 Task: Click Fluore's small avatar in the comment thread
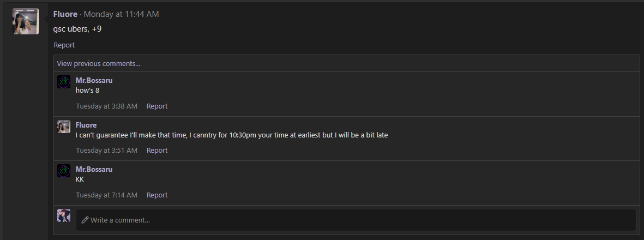tap(64, 127)
